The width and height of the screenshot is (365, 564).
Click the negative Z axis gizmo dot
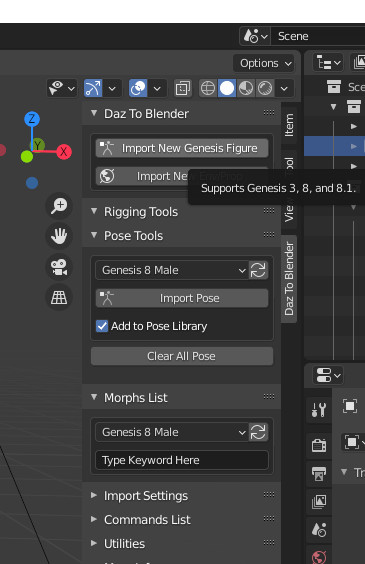(32, 183)
